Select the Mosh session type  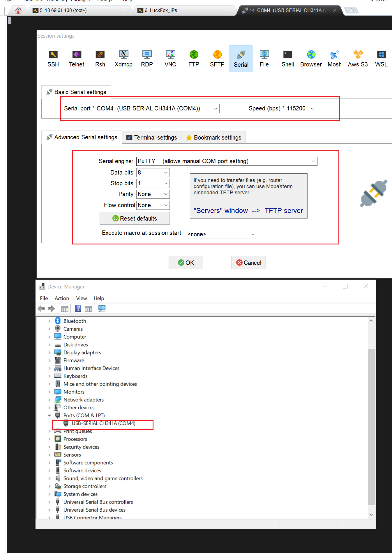[335, 59]
